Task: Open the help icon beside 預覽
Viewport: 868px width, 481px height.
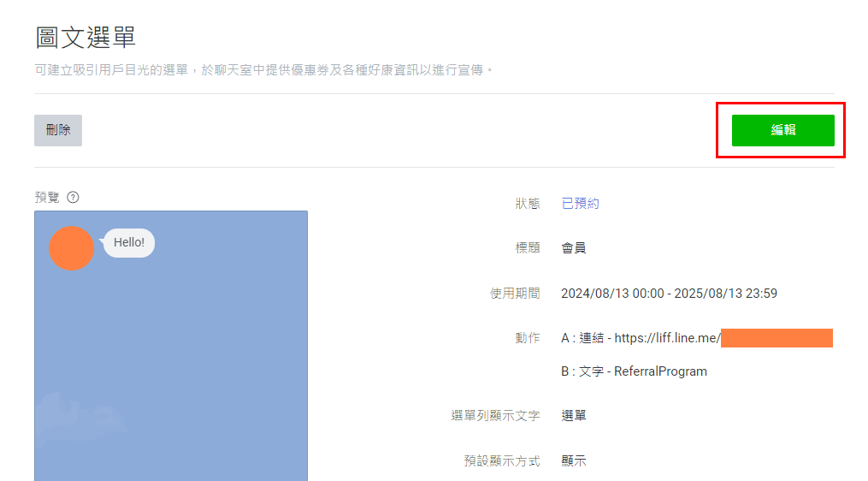Action: (x=73, y=197)
